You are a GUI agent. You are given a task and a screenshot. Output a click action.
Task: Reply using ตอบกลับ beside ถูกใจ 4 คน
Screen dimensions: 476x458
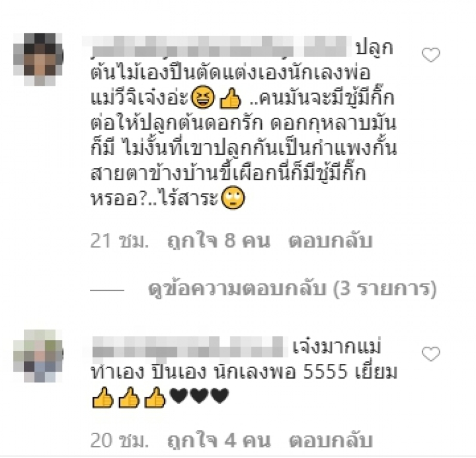pos(331,440)
